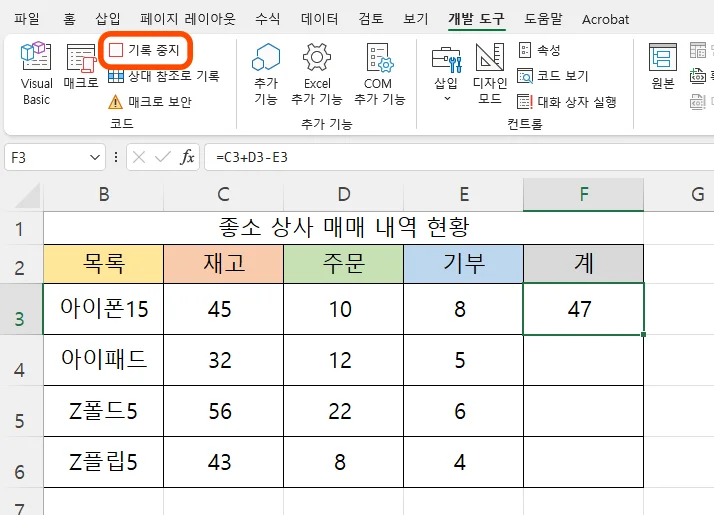Viewport: 714px width, 515px height.
Task: Click the title cell 좋소 상사 매매 내역 현황
Action: 343,228
